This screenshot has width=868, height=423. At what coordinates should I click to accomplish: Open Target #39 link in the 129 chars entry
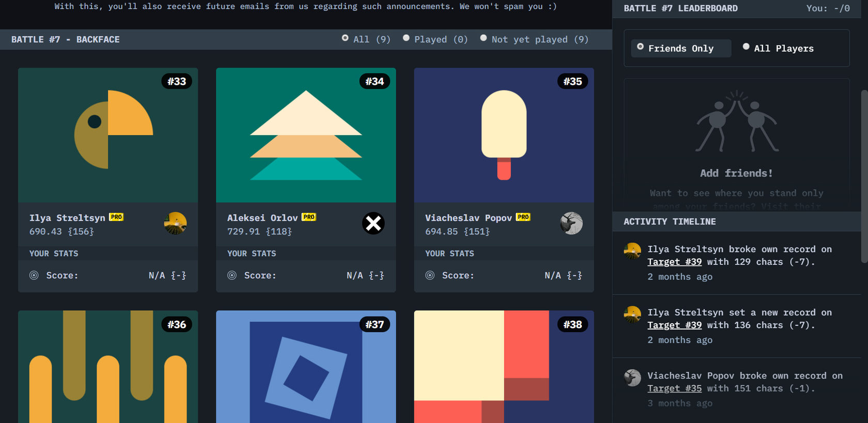[675, 262]
